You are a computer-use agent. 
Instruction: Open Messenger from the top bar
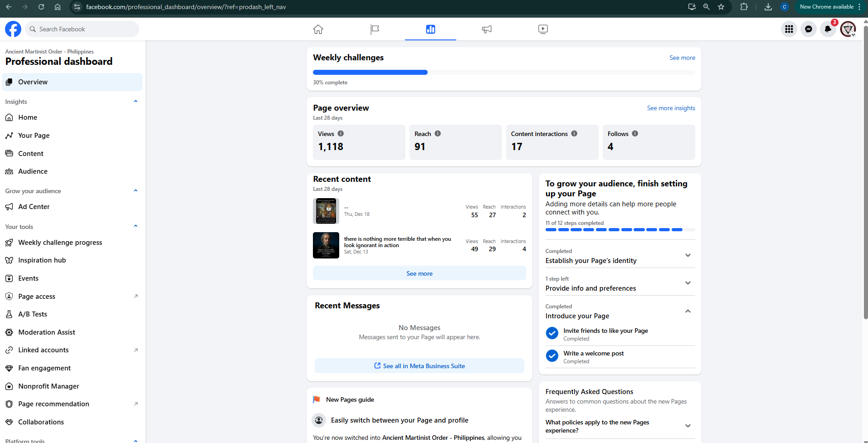point(808,29)
